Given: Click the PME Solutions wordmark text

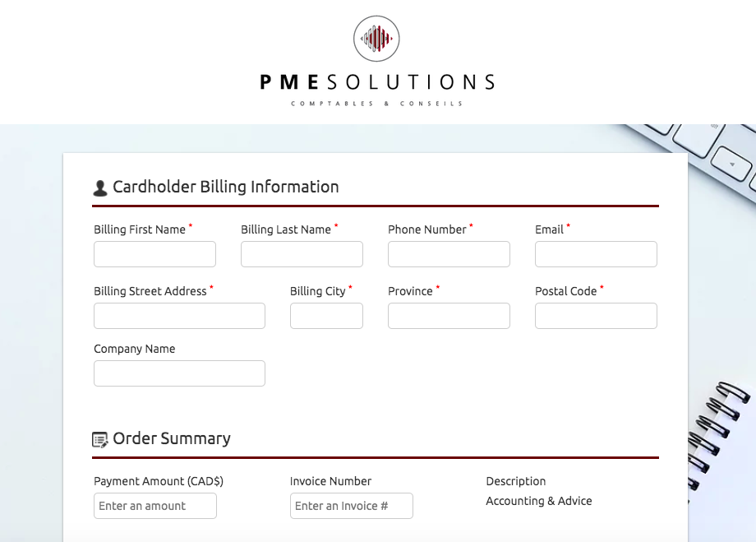Looking at the screenshot, I should click(377, 82).
